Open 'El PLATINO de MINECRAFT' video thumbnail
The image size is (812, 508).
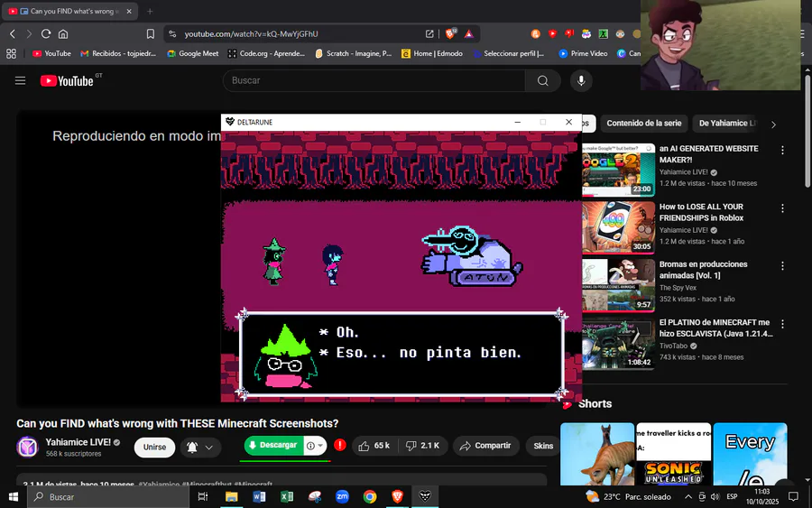click(x=618, y=343)
